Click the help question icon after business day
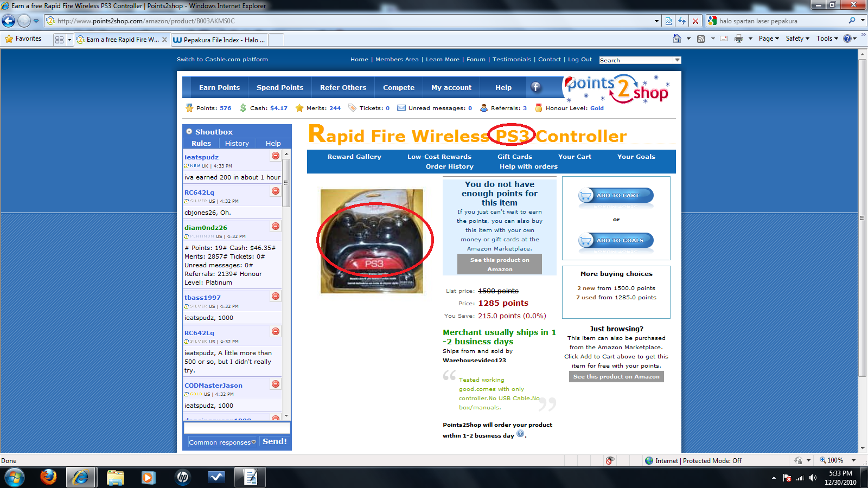 520,434
